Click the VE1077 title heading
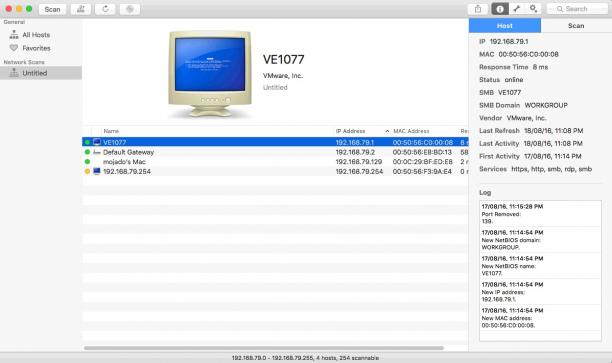Screen dimensions: 612x363 tap(283, 59)
